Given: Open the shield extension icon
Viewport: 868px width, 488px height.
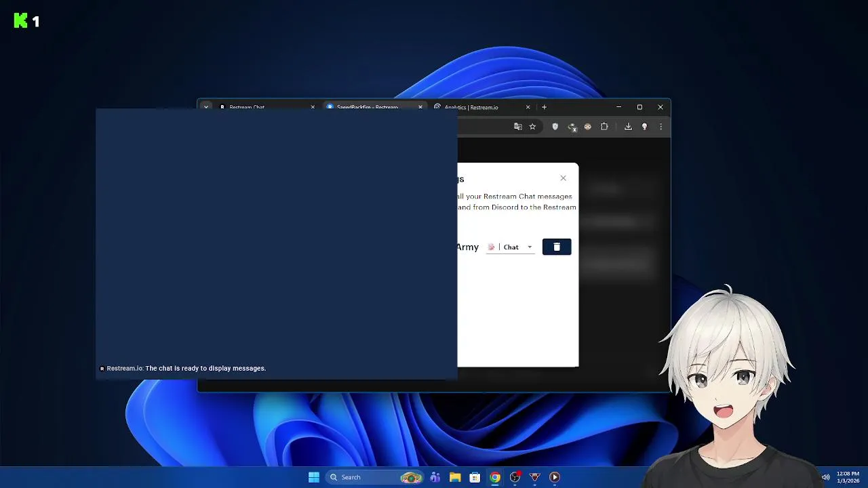Looking at the screenshot, I should (x=555, y=127).
